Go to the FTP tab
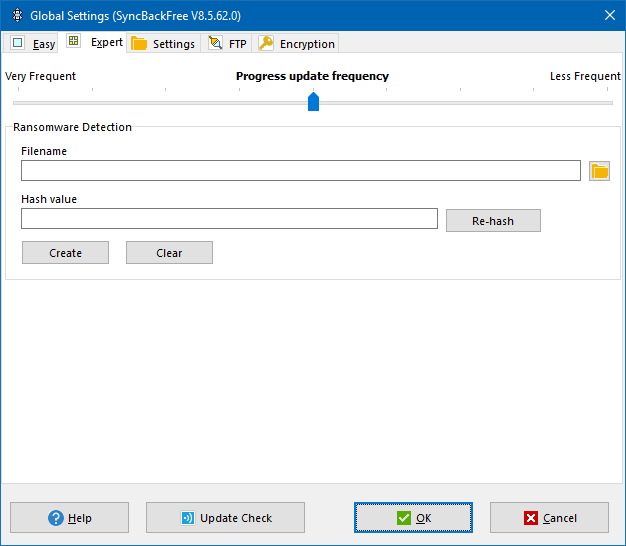The width and height of the screenshot is (626, 546). point(227,44)
